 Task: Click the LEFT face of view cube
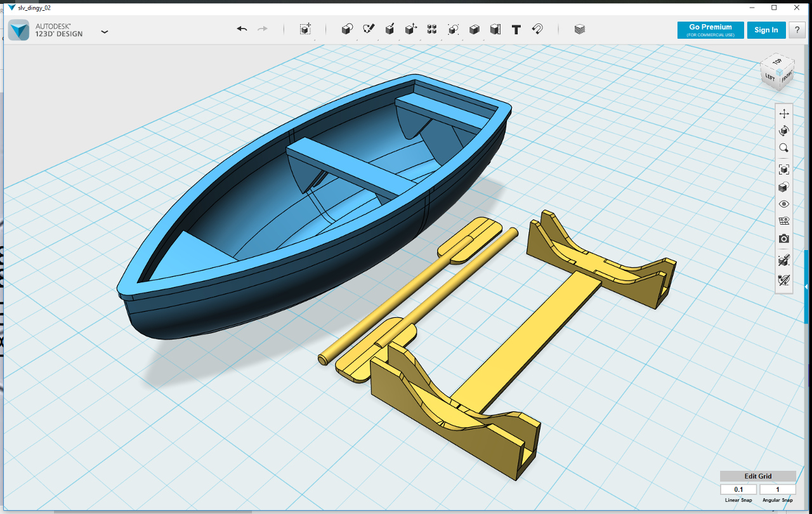(769, 77)
